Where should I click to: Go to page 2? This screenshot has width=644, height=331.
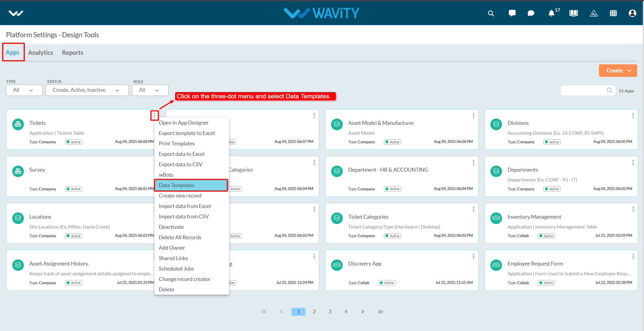[314, 312]
